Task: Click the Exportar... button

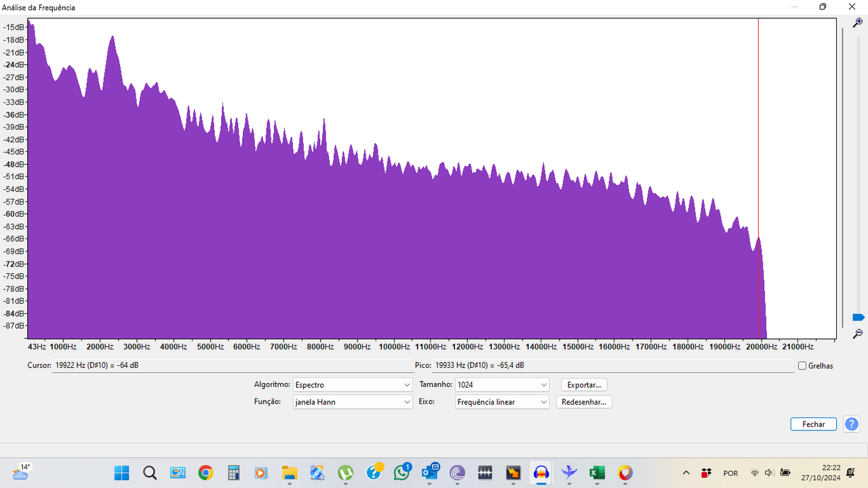Action: pyautogui.click(x=584, y=384)
